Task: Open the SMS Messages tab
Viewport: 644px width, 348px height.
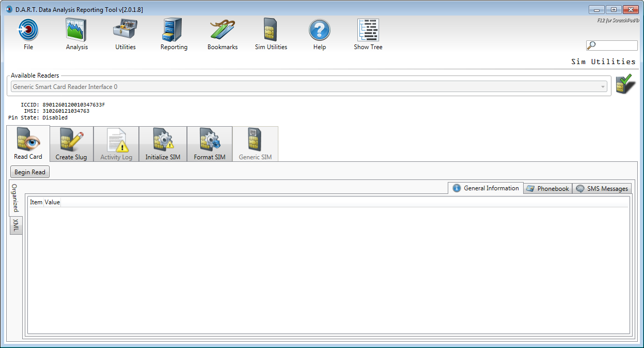Action: tap(602, 189)
